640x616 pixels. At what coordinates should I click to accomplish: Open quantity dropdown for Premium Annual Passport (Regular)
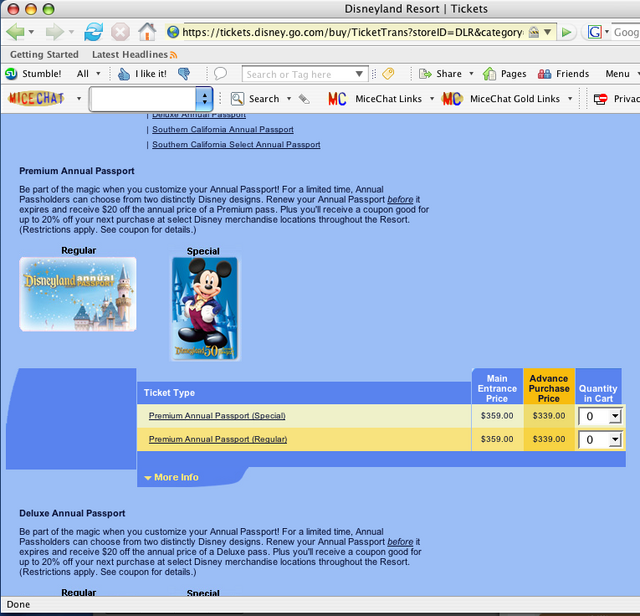(615, 440)
